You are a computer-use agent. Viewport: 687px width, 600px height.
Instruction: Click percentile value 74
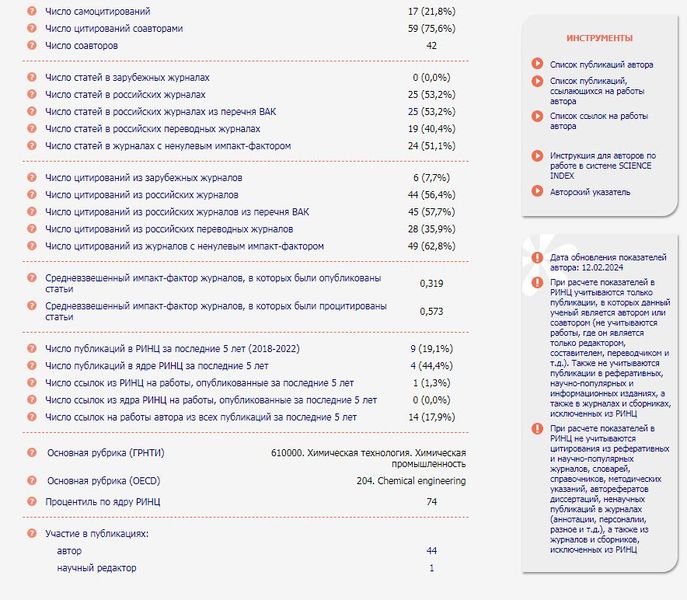coord(432,502)
